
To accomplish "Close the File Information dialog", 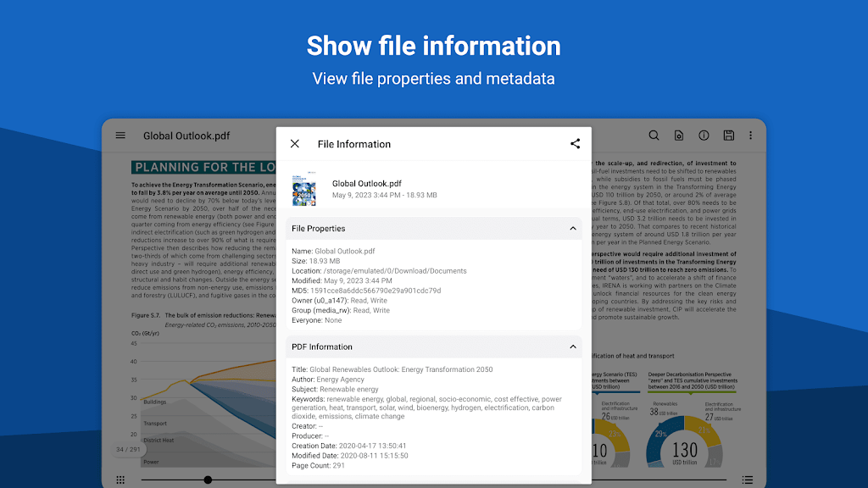I will click(x=295, y=144).
